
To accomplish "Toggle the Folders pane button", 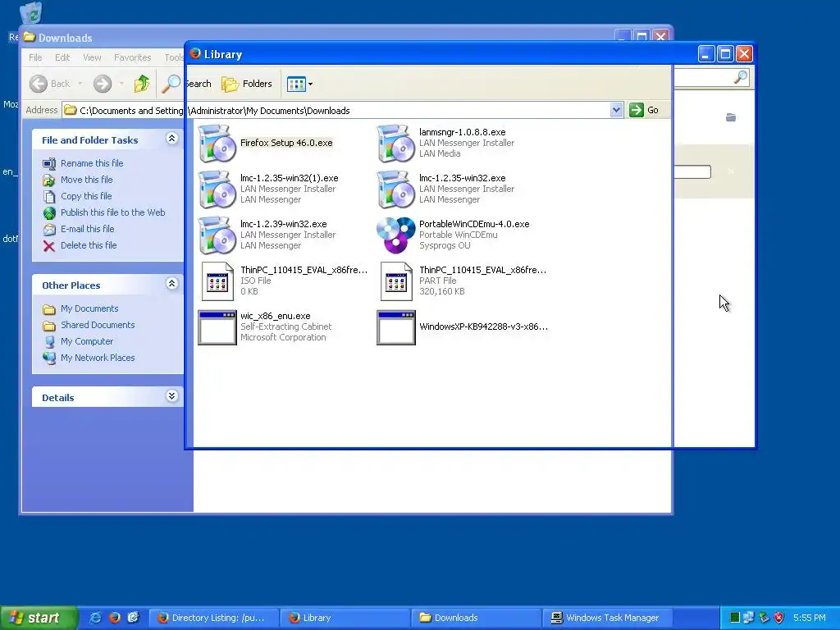I will coord(247,84).
